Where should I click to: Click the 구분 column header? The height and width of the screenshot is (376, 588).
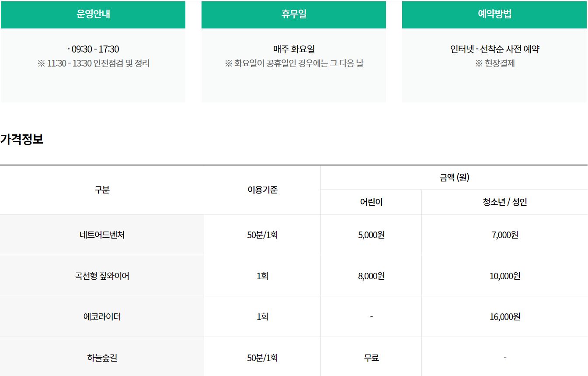(102, 190)
